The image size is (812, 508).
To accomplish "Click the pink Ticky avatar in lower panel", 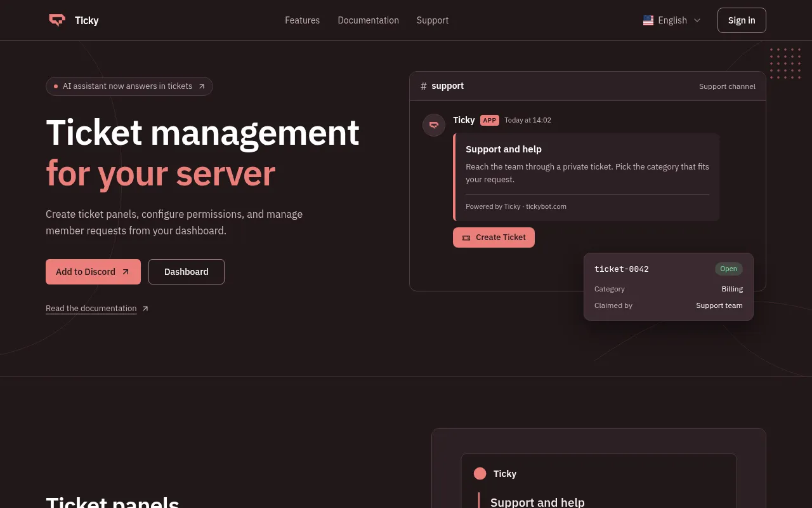I will [480, 474].
